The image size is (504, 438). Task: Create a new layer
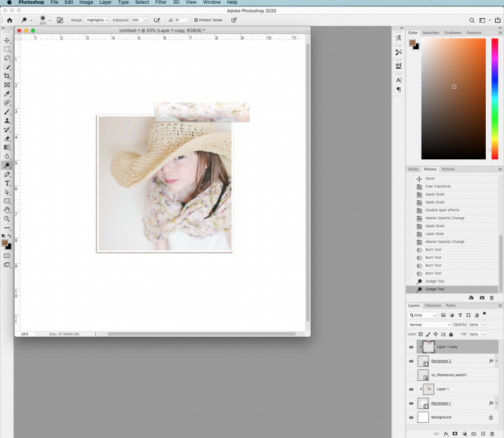point(483,434)
